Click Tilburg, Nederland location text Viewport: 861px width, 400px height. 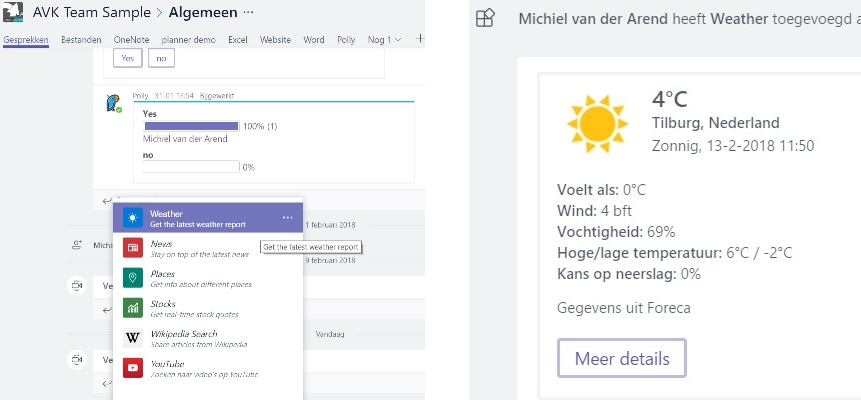coord(715,123)
